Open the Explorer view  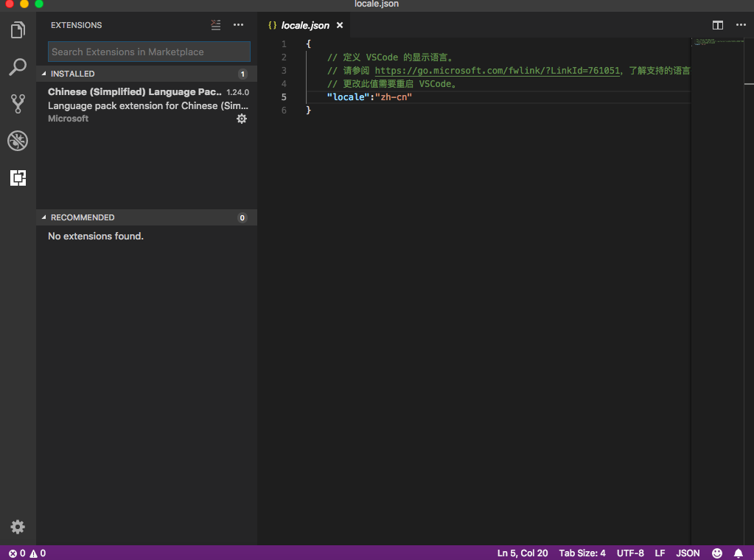[18, 29]
